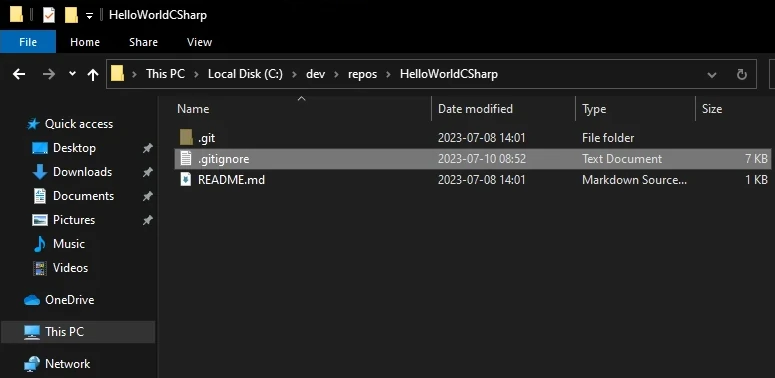Click Local Disk (C:) in the address path
The width and height of the screenshot is (775, 378).
tap(245, 74)
